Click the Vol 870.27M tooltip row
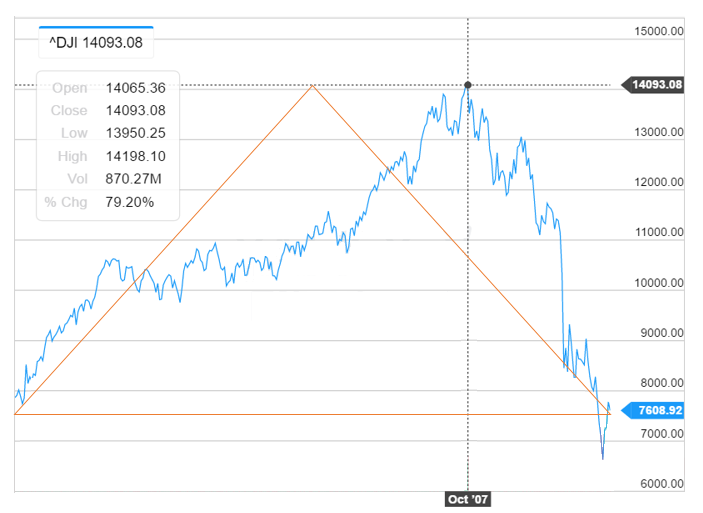 [x=108, y=180]
